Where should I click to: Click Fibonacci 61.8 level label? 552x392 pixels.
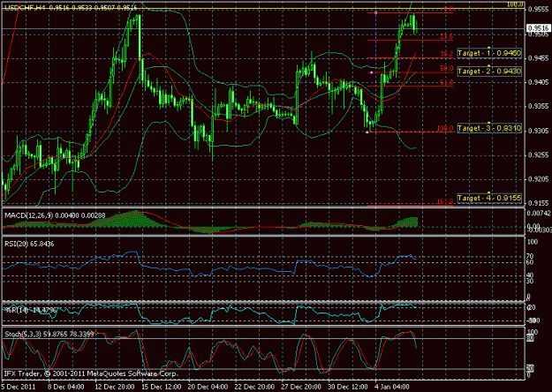(x=446, y=83)
